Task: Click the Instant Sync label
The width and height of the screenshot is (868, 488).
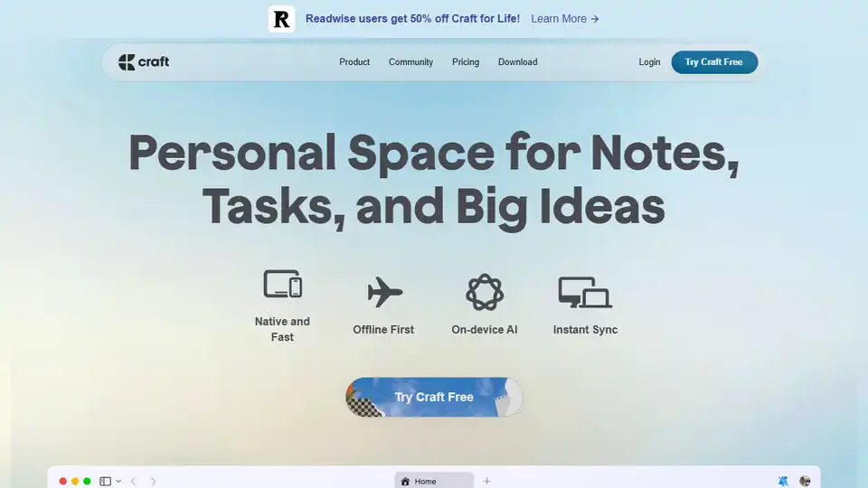Action: (x=585, y=330)
